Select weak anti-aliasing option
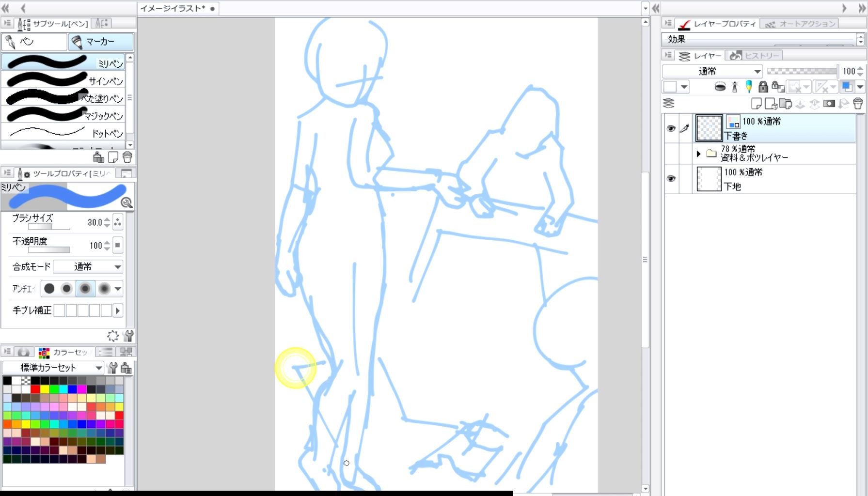 click(x=67, y=289)
